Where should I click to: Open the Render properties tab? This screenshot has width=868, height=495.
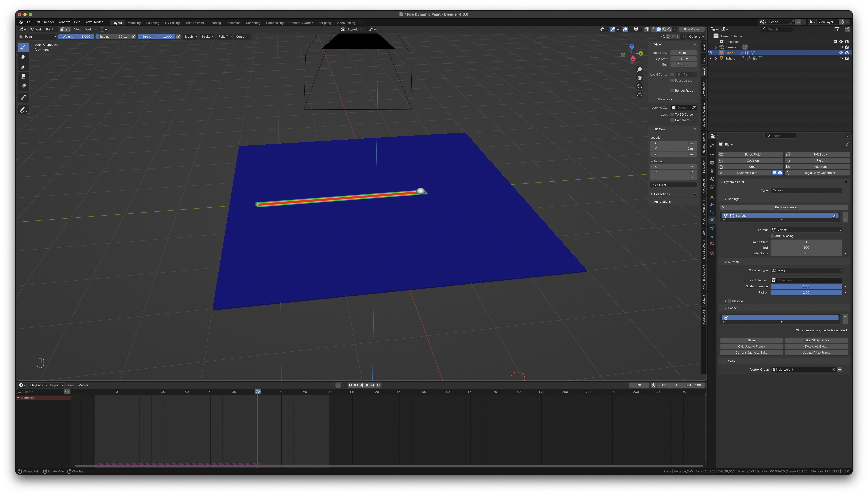point(712,156)
